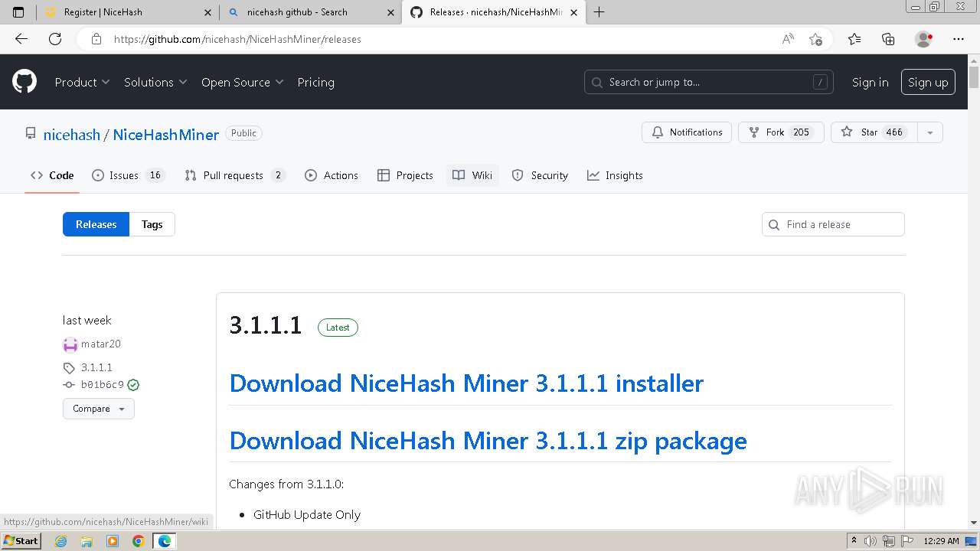The height and width of the screenshot is (551, 980).
Task: Open the Edge Collections icon
Action: [x=888, y=39]
